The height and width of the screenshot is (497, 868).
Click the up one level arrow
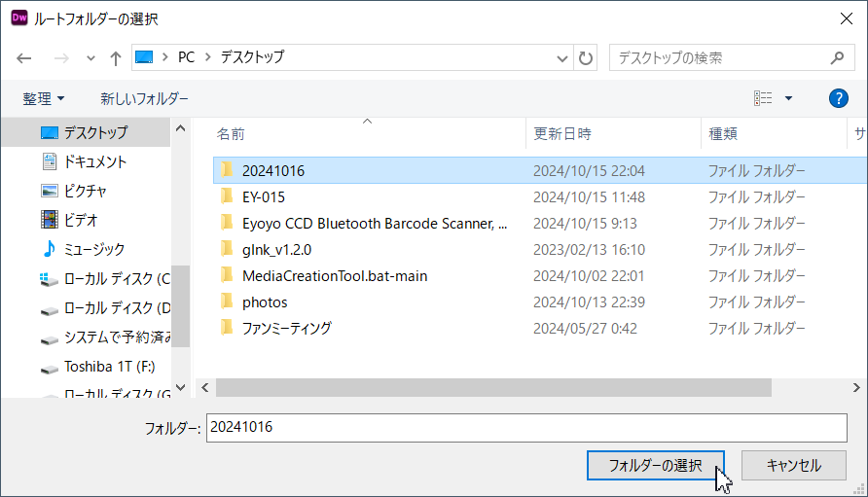(x=116, y=58)
